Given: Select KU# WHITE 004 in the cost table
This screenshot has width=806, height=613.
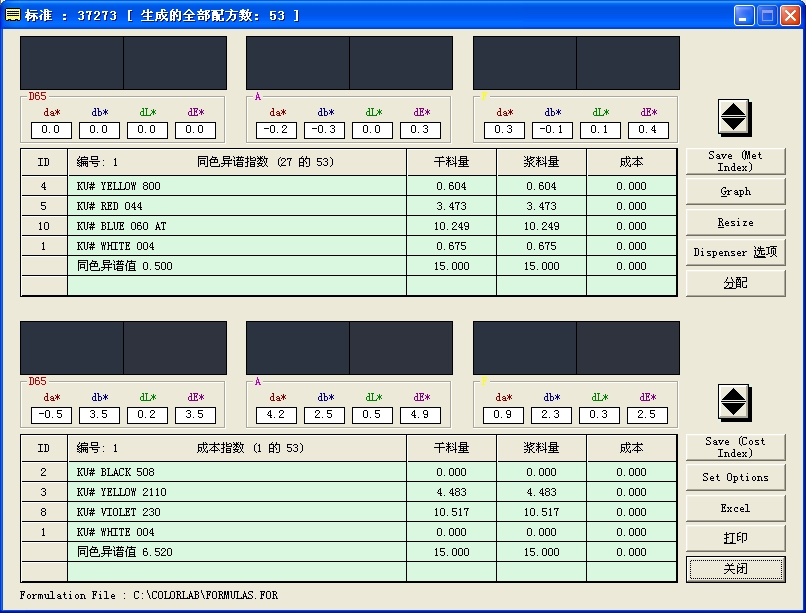Looking at the screenshot, I should coord(349,532).
